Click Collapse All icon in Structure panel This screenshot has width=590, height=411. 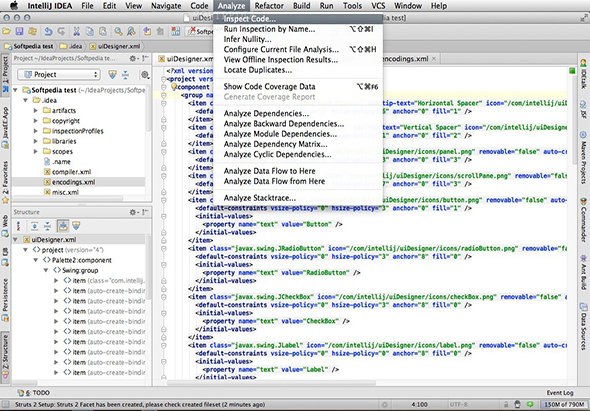click(x=47, y=226)
